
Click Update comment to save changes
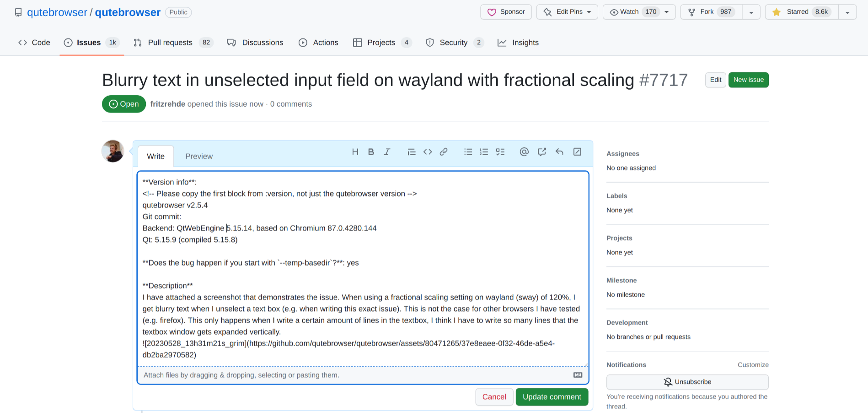point(552,397)
